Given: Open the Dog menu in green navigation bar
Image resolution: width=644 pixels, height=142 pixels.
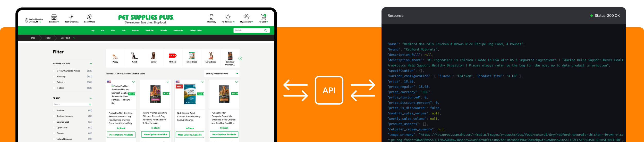Looking at the screenshot, I should 92,30.
